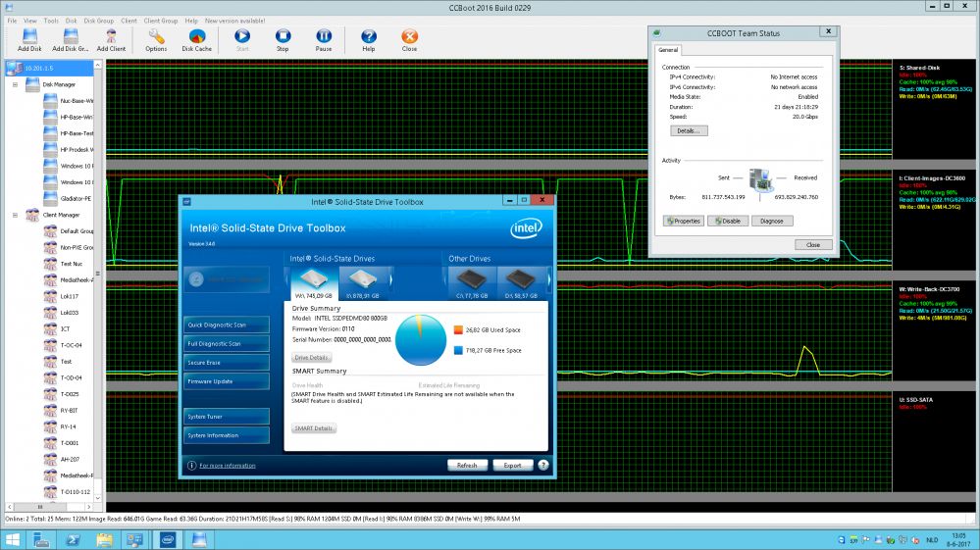Click Close button in Team Status dialog

[x=813, y=245]
